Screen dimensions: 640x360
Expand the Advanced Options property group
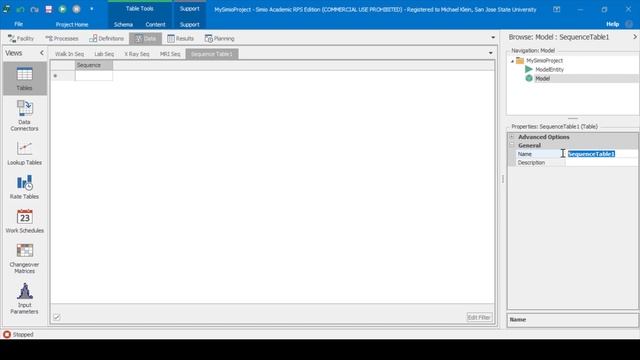pyautogui.click(x=512, y=137)
